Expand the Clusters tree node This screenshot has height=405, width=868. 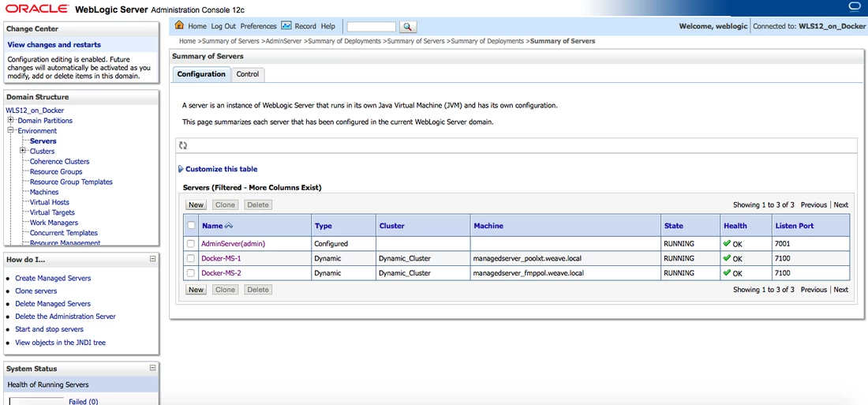23,151
